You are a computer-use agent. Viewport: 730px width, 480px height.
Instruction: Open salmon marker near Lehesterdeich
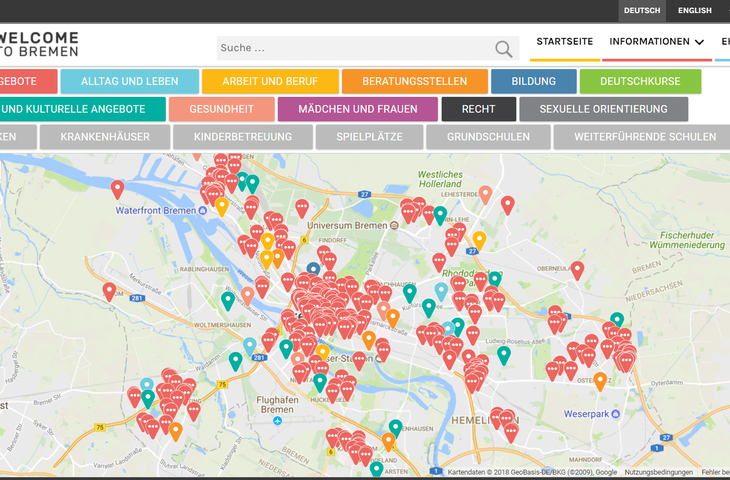[x=485, y=194]
